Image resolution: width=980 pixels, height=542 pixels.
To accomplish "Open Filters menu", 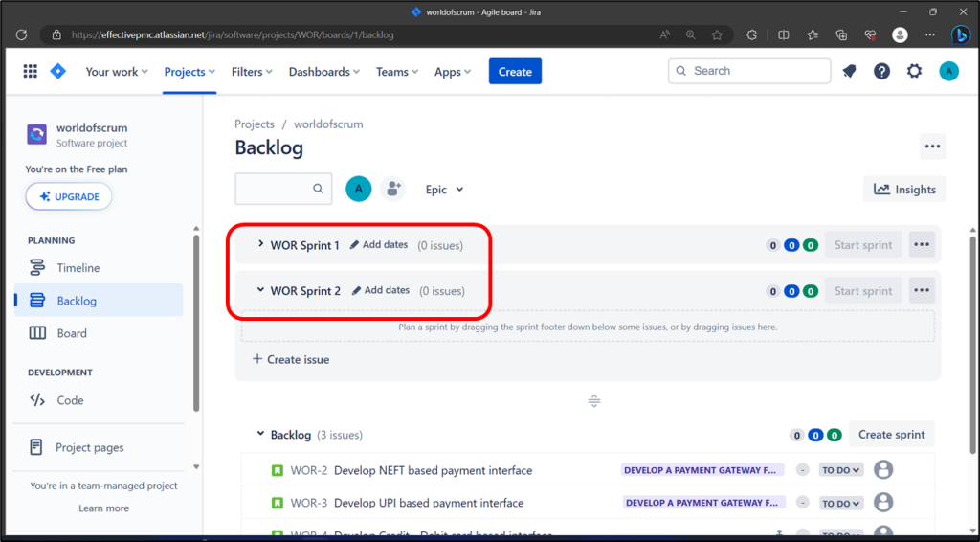I will 252,72.
